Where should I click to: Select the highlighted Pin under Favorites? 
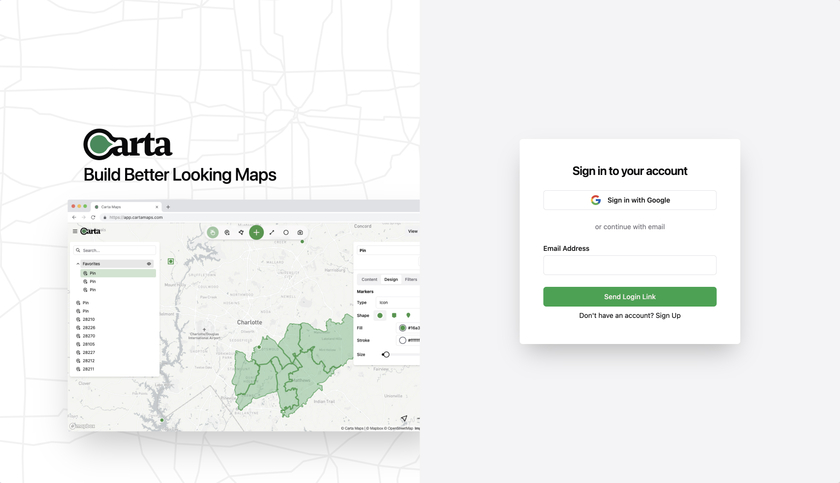(x=118, y=273)
